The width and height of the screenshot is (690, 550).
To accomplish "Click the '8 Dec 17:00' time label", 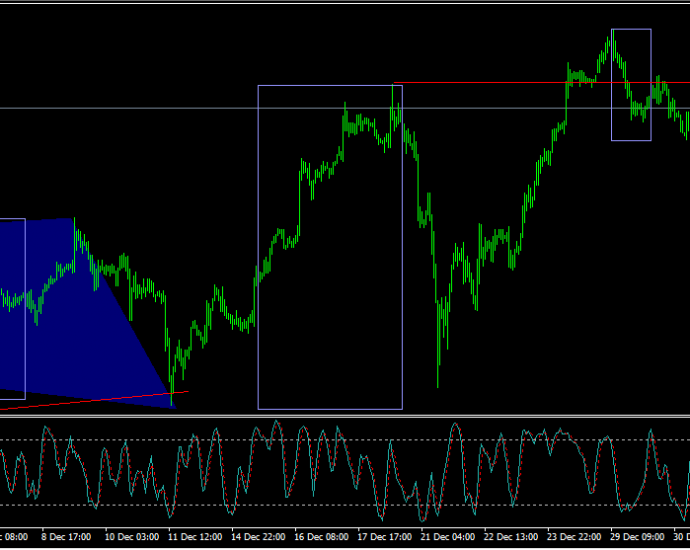I will coord(66,537).
